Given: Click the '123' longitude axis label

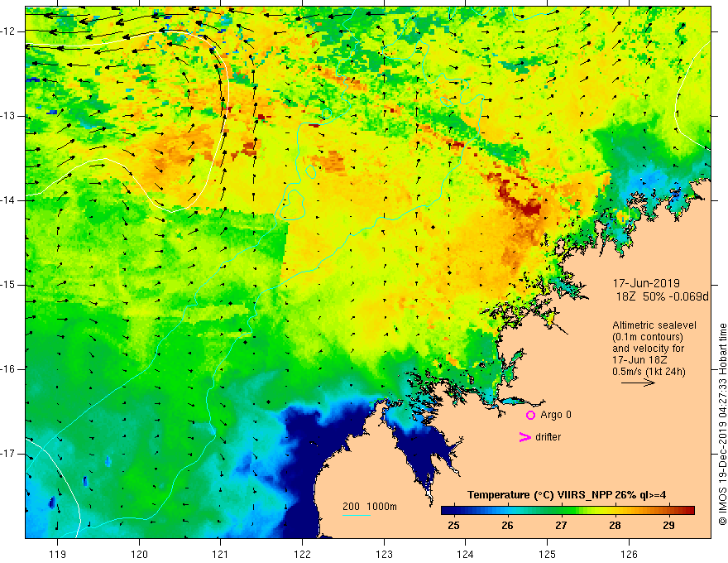Looking at the screenshot, I should coord(384,554).
